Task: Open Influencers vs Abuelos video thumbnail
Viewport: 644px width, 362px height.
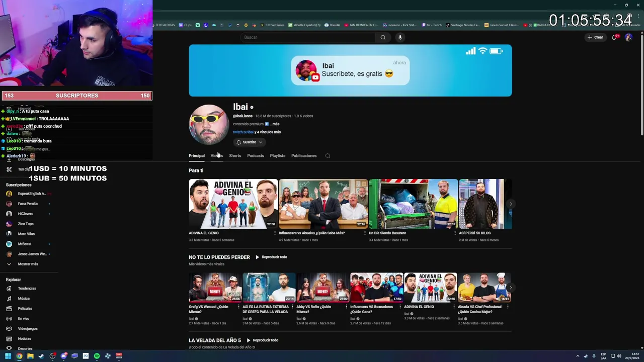Action: [x=323, y=204]
